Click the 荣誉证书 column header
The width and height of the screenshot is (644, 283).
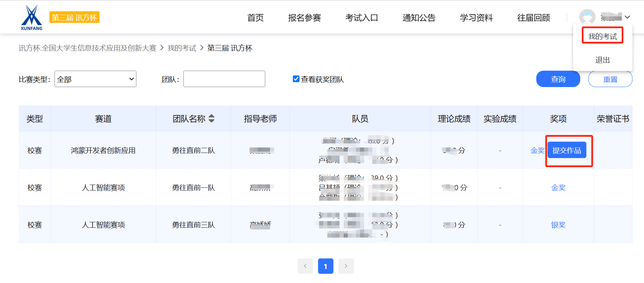(x=613, y=118)
